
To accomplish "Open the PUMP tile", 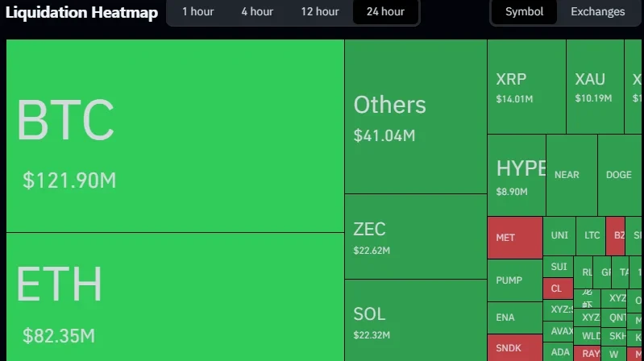I will click(515, 280).
